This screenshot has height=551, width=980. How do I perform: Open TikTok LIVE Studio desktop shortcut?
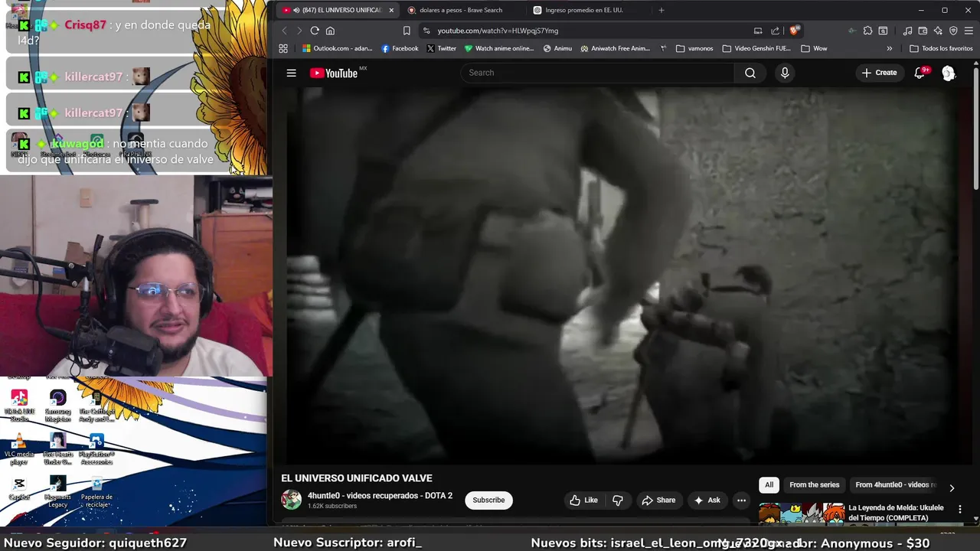[x=19, y=406]
